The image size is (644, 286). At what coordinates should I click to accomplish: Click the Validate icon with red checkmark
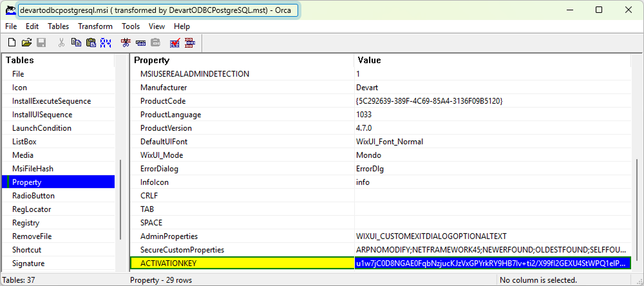pos(175,43)
